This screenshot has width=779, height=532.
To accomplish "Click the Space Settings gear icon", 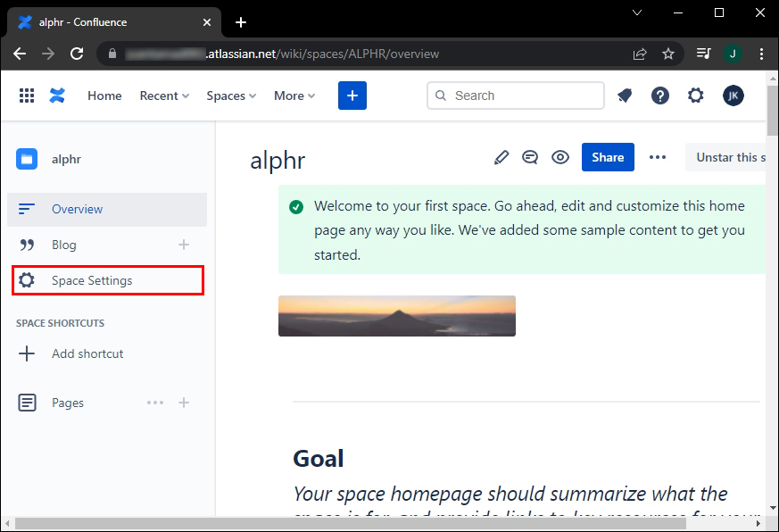I will [x=27, y=280].
